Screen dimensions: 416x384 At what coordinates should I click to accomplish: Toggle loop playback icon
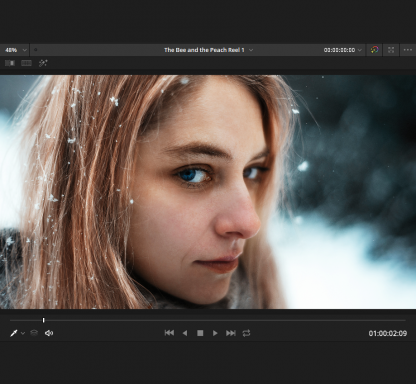point(246,333)
